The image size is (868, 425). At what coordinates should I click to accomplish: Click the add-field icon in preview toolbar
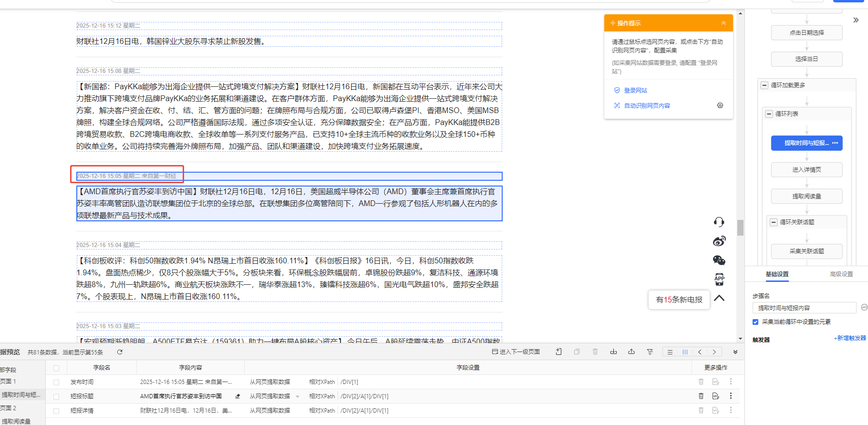pyautogui.click(x=558, y=352)
